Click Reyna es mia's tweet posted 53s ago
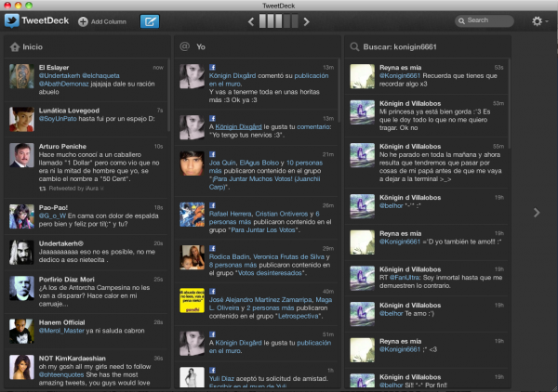Screen dimensions: 558x392 click(426, 76)
